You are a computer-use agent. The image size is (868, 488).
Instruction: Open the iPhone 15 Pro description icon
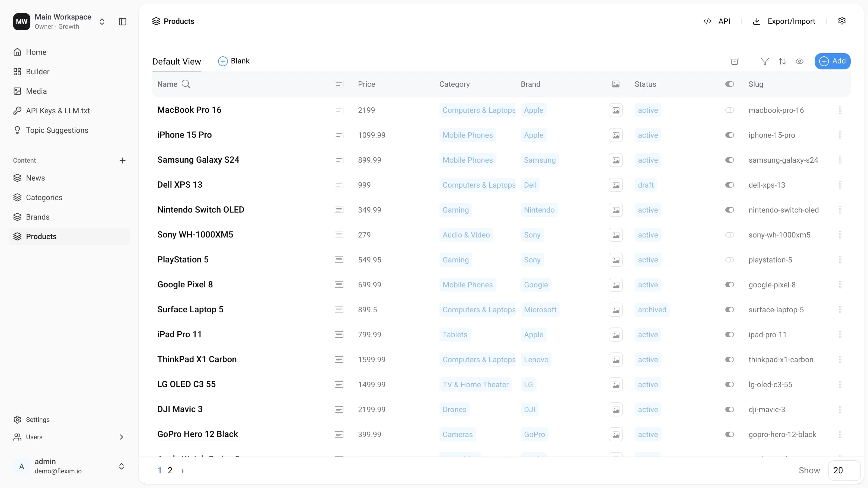point(339,135)
